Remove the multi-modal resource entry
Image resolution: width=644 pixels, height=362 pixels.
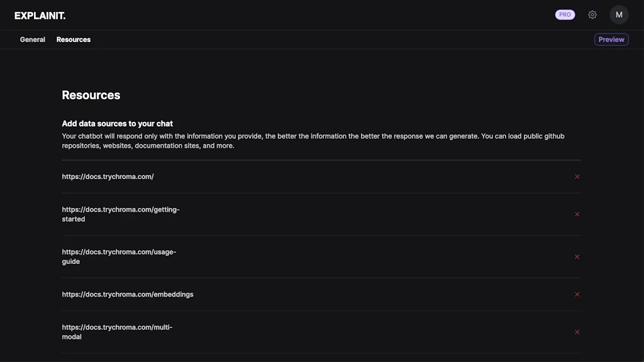pos(577,332)
